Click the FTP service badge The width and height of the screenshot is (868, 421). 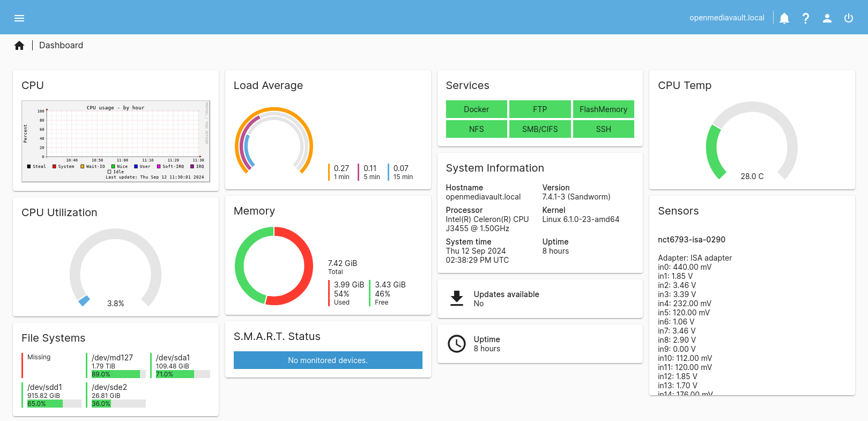[x=539, y=109]
